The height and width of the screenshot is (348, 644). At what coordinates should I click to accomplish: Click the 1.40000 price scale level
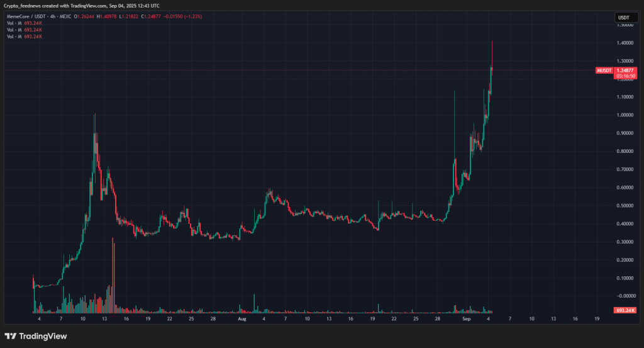click(x=626, y=43)
